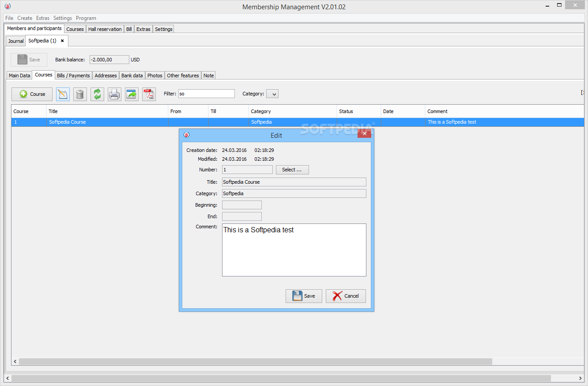This screenshot has height=386, width=588.
Task: Click the bottom window scrollbar left arrow
Action: click(8, 378)
